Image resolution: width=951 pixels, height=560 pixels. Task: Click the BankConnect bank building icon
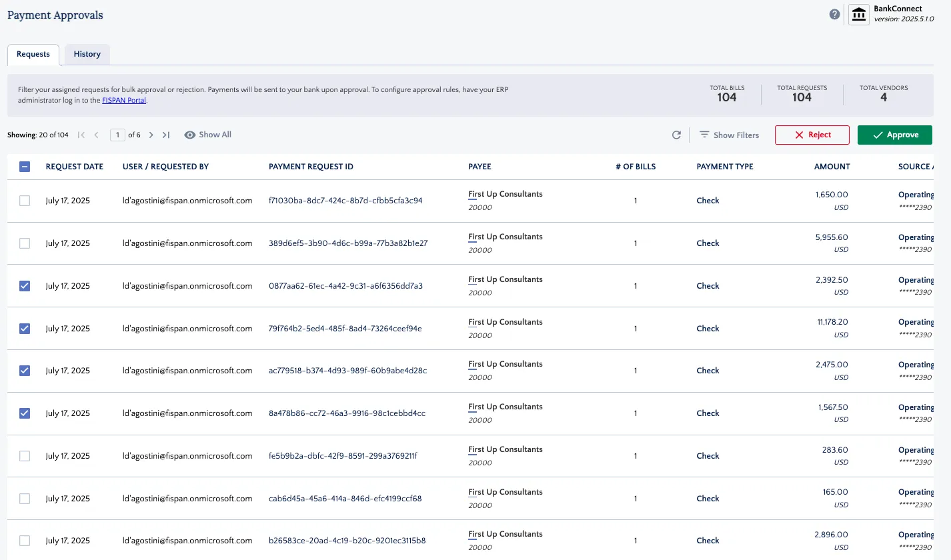click(x=859, y=14)
